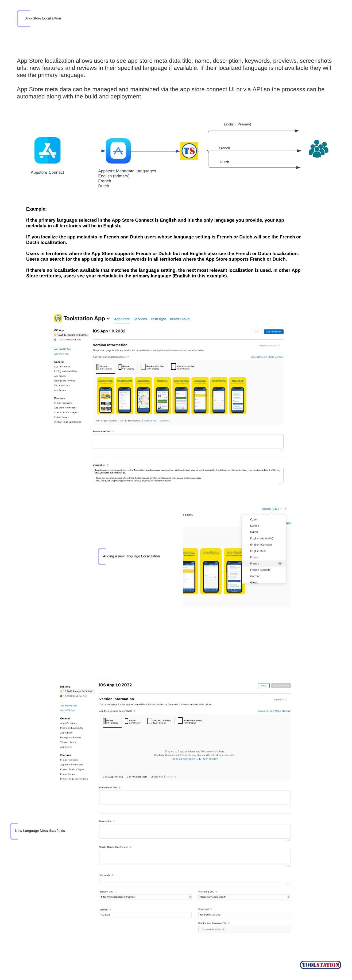Image resolution: width=352 pixels, height=980 pixels.
Task: Expand the Toolstation App title chevron
Action: [x=108, y=318]
